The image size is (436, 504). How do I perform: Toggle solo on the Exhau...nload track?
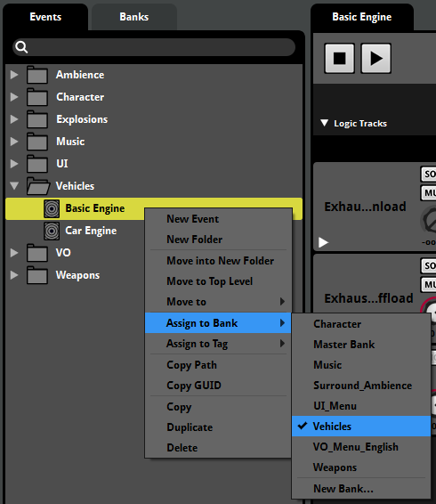pyautogui.click(x=429, y=175)
